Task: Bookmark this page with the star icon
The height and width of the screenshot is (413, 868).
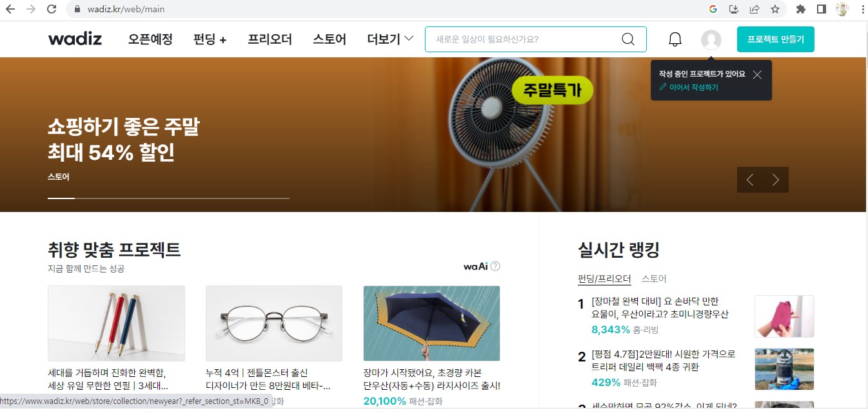Action: [775, 9]
